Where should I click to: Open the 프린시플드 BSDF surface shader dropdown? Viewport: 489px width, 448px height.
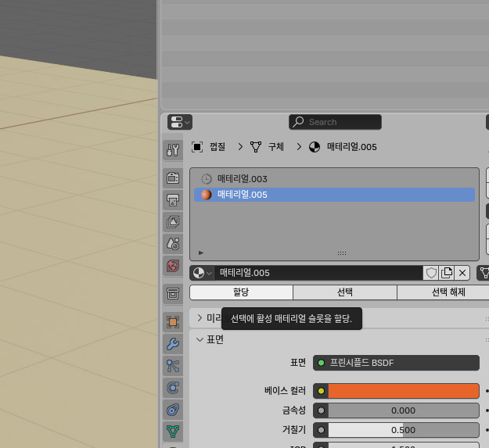[x=396, y=363]
